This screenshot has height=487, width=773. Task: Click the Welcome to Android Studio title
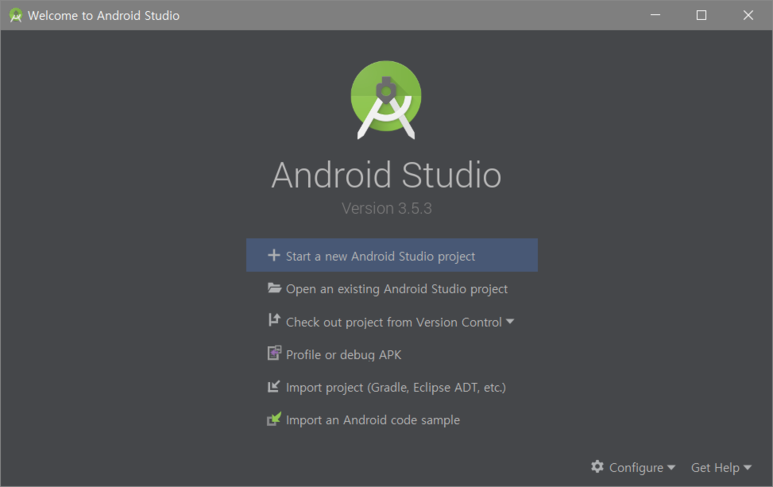[104, 15]
